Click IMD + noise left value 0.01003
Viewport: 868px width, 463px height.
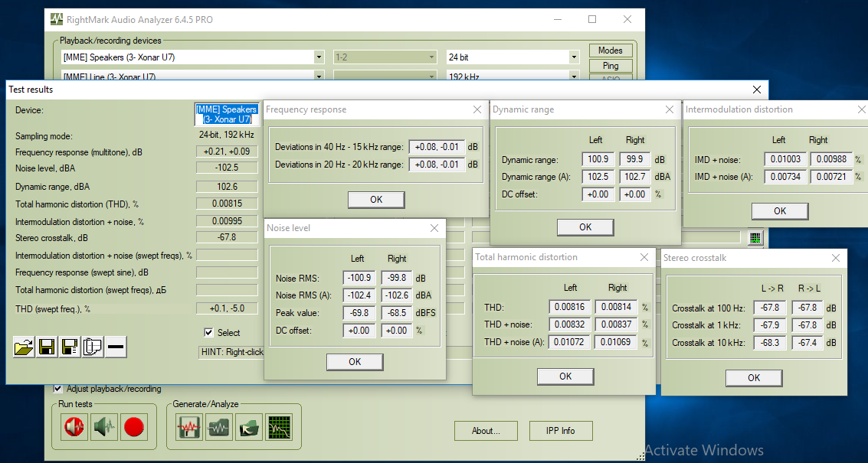coord(785,159)
